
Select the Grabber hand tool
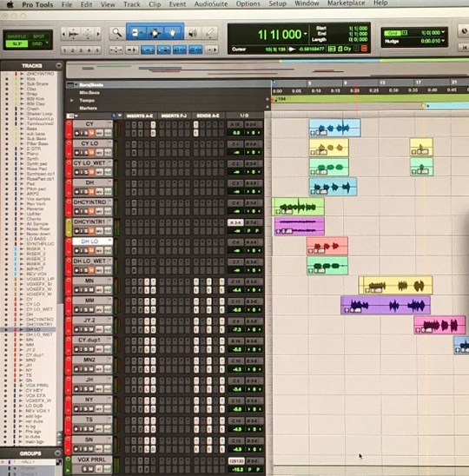click(173, 32)
